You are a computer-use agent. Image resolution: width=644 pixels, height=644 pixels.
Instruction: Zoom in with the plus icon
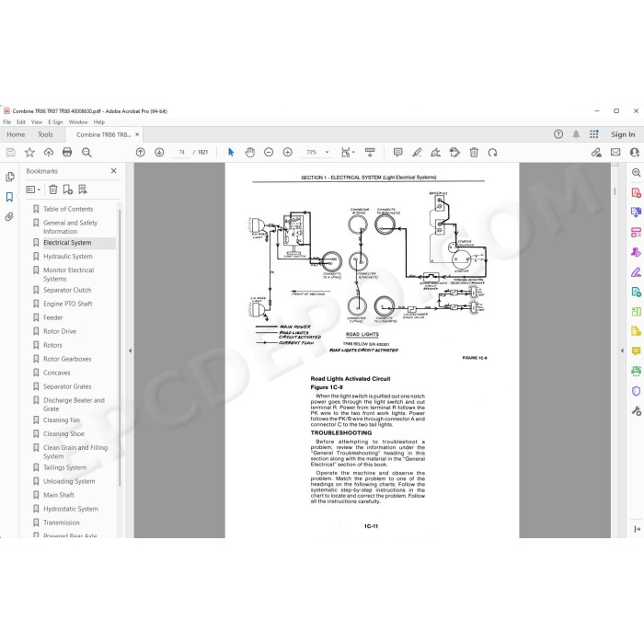coord(287,153)
